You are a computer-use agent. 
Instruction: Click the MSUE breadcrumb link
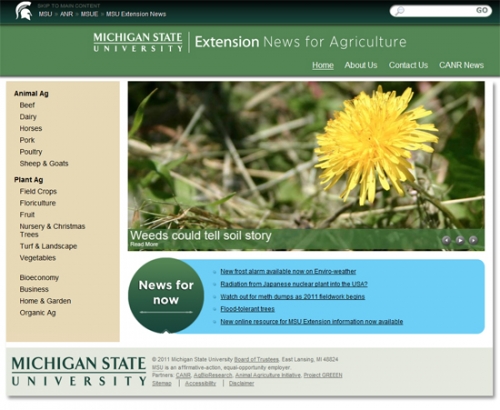(89, 14)
